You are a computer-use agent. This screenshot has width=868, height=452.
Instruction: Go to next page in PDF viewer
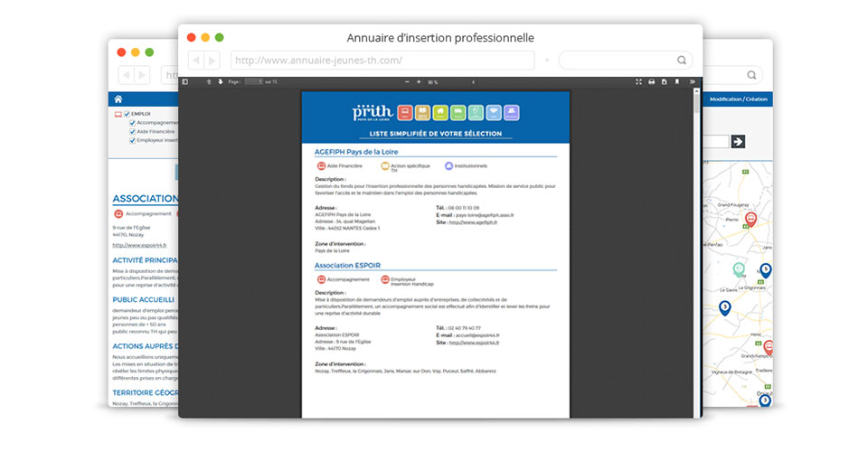pos(221,82)
